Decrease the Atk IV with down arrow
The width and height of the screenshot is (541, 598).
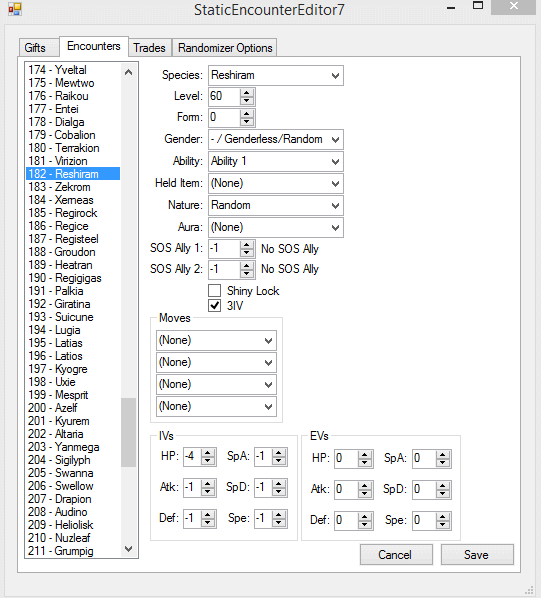(x=208, y=492)
